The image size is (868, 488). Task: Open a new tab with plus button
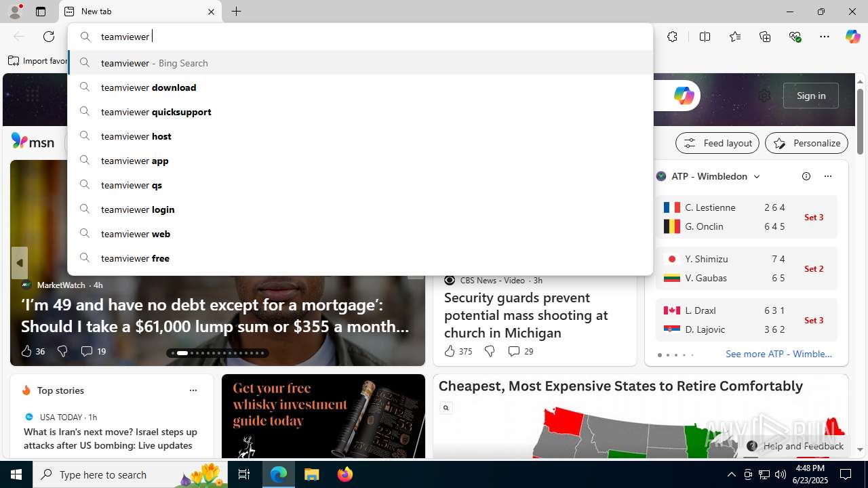point(236,12)
